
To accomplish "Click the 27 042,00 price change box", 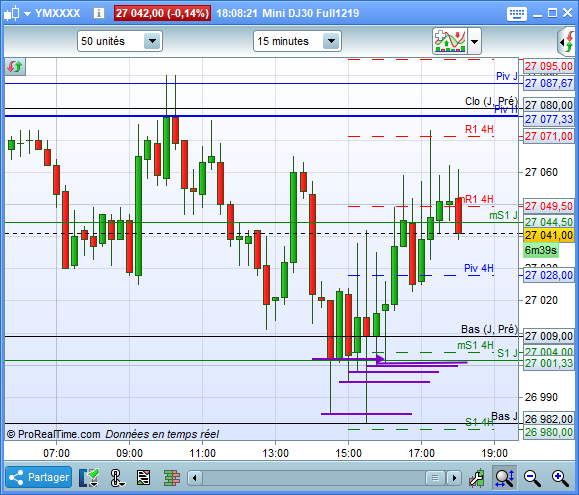I will 162,13.
